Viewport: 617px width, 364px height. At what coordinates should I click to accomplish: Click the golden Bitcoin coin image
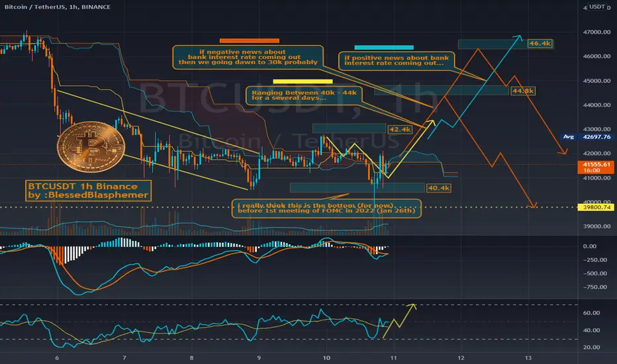click(91, 147)
